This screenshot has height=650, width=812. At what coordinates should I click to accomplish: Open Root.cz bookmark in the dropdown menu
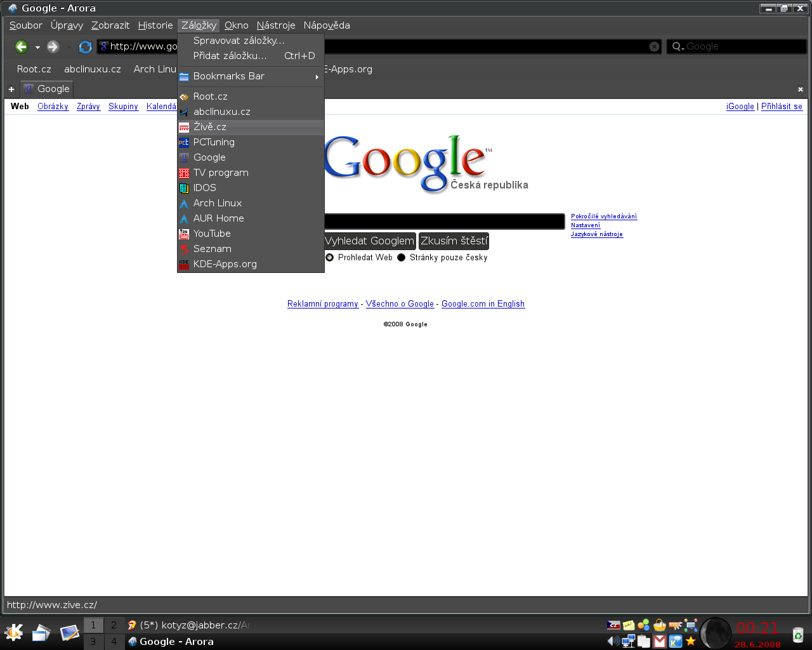tap(251, 96)
